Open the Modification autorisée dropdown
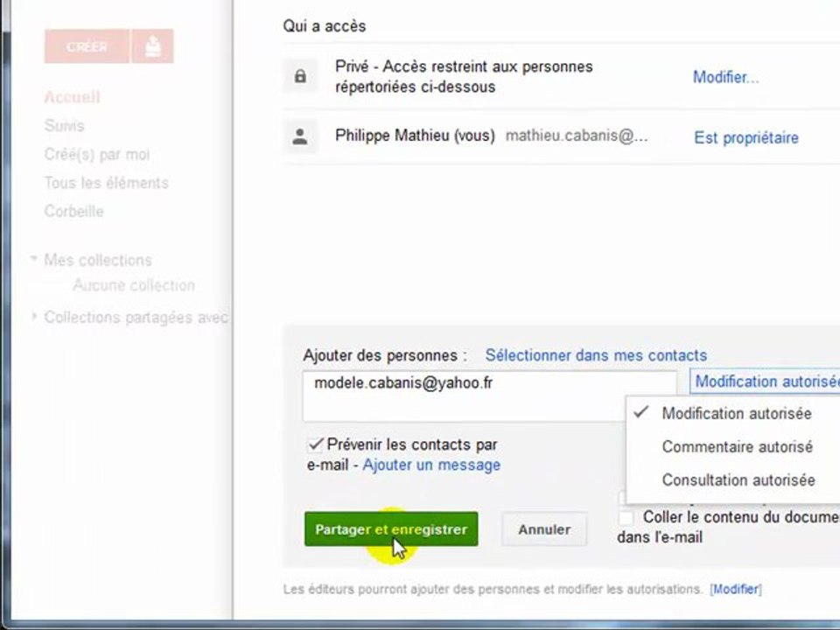 point(765,381)
